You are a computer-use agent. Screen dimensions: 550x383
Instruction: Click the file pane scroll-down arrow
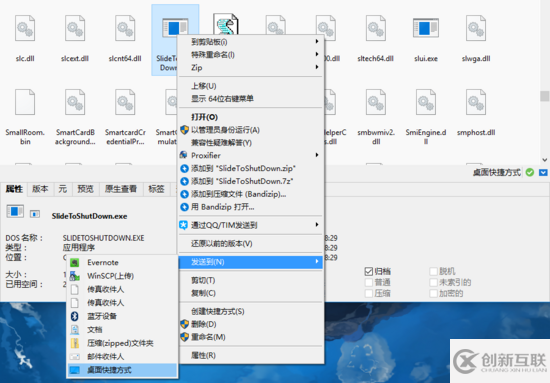[x=544, y=160]
